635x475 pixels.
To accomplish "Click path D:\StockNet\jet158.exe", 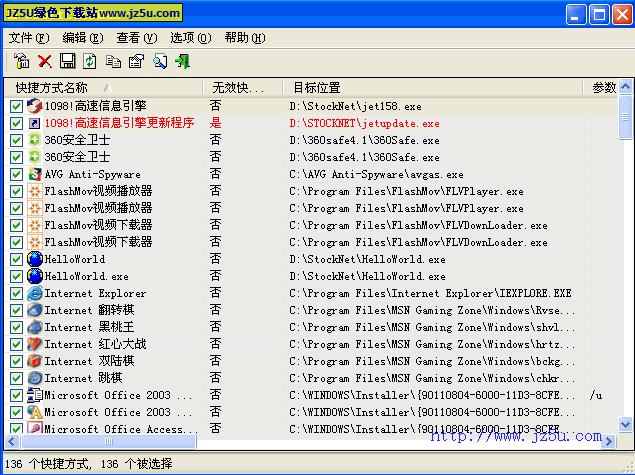I will [x=355, y=107].
